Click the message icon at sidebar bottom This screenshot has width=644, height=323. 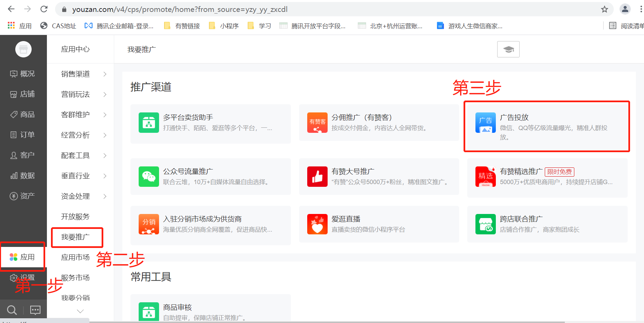coord(35,310)
